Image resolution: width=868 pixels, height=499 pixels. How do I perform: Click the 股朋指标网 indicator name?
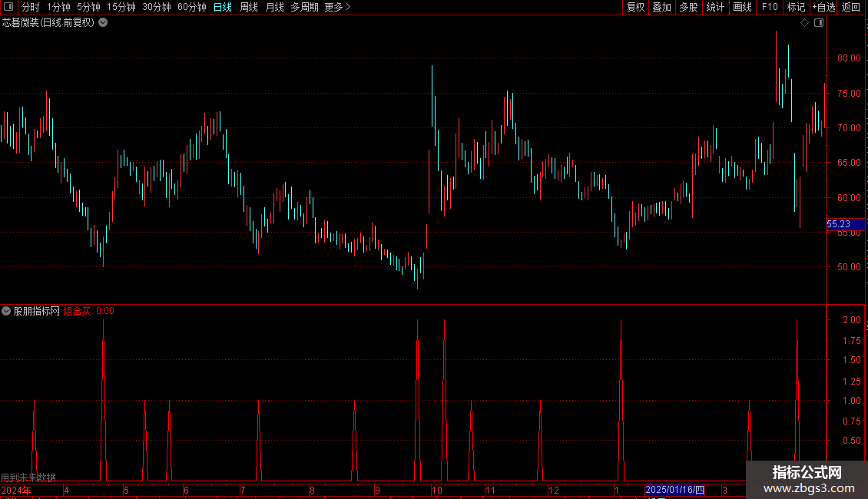[x=37, y=311]
